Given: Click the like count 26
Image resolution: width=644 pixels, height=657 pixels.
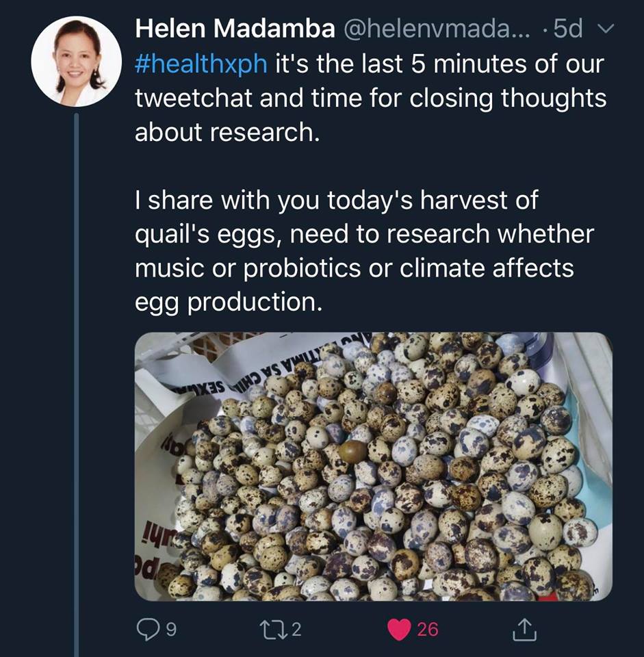Looking at the screenshot, I should [428, 630].
